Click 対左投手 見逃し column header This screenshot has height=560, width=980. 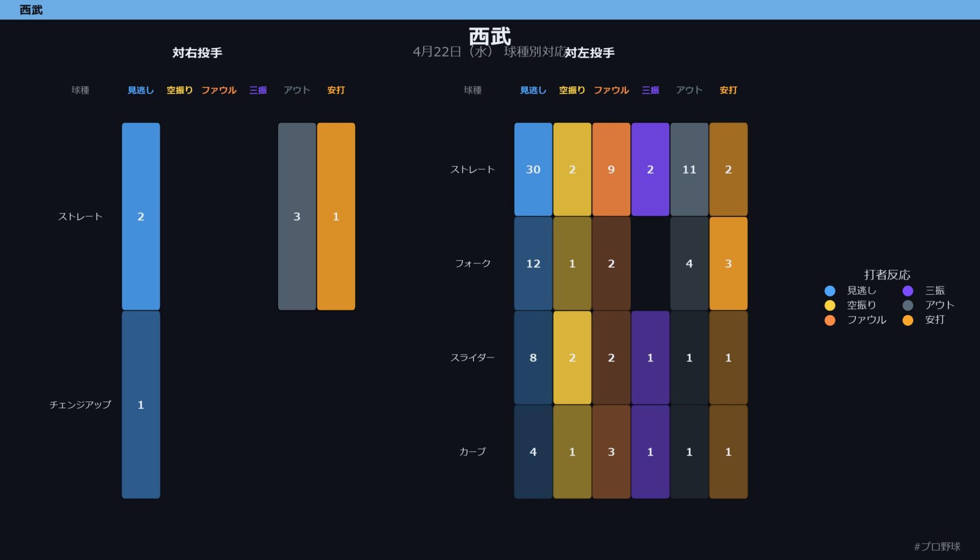tap(533, 90)
